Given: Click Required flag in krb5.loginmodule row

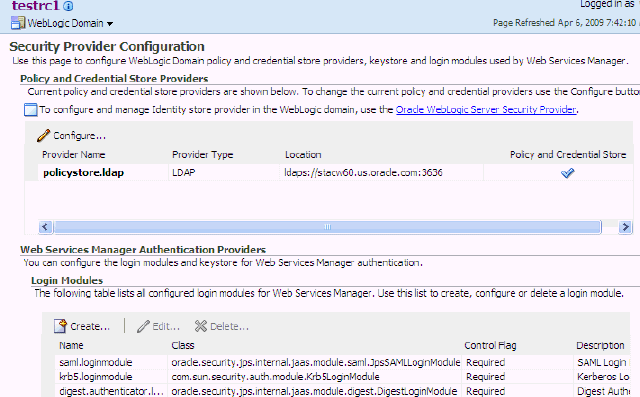Looking at the screenshot, I should pyautogui.click(x=485, y=377).
